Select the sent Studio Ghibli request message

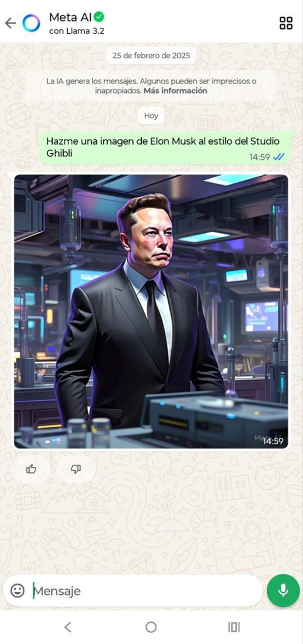(x=166, y=148)
